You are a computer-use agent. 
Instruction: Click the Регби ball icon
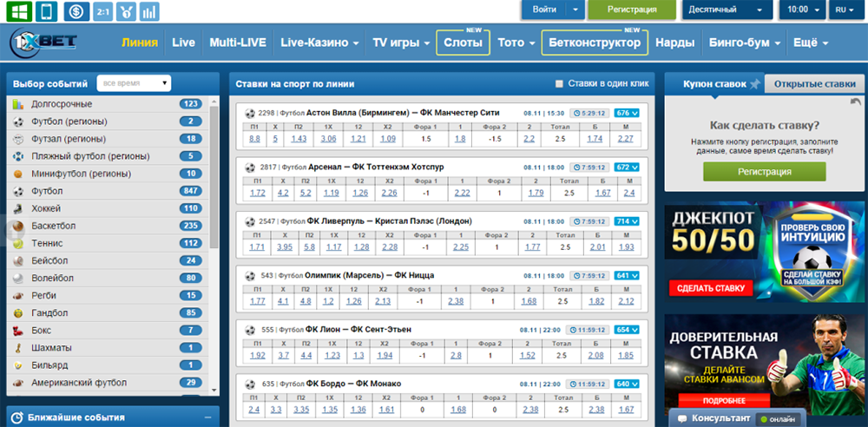[18, 296]
